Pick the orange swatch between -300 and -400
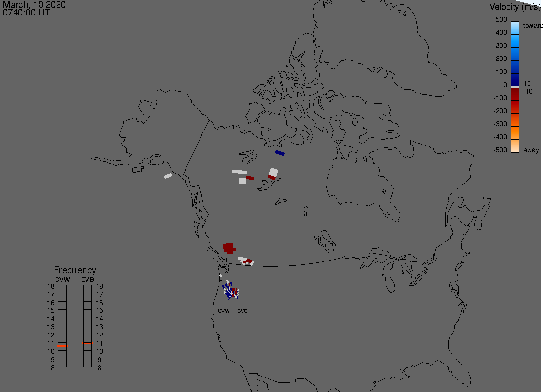The width and height of the screenshot is (543, 392). [x=515, y=133]
